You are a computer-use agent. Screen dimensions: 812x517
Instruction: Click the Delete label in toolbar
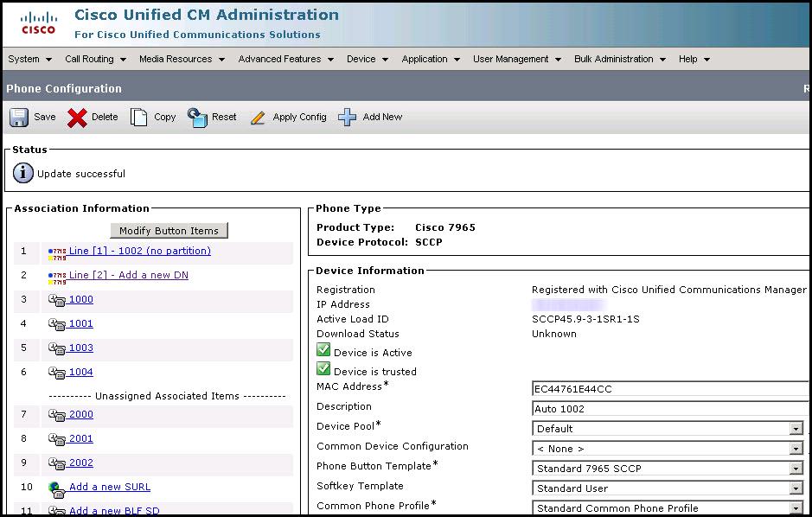[105, 117]
